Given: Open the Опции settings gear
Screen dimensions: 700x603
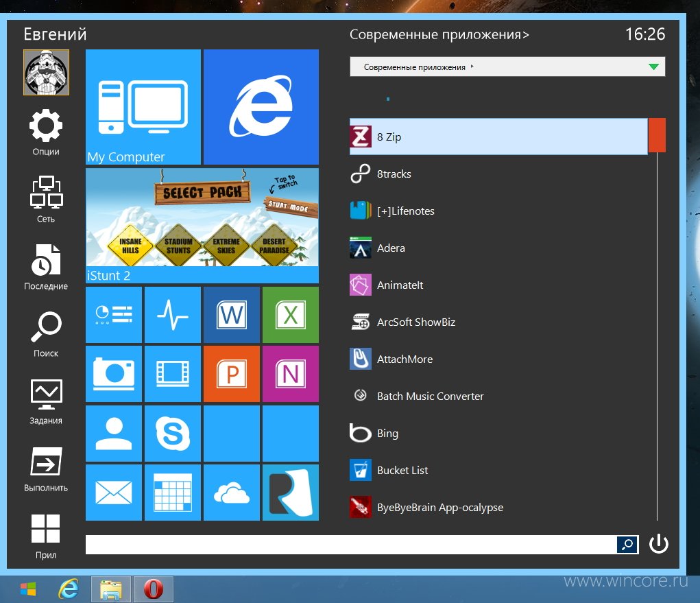Looking at the screenshot, I should coord(46,132).
